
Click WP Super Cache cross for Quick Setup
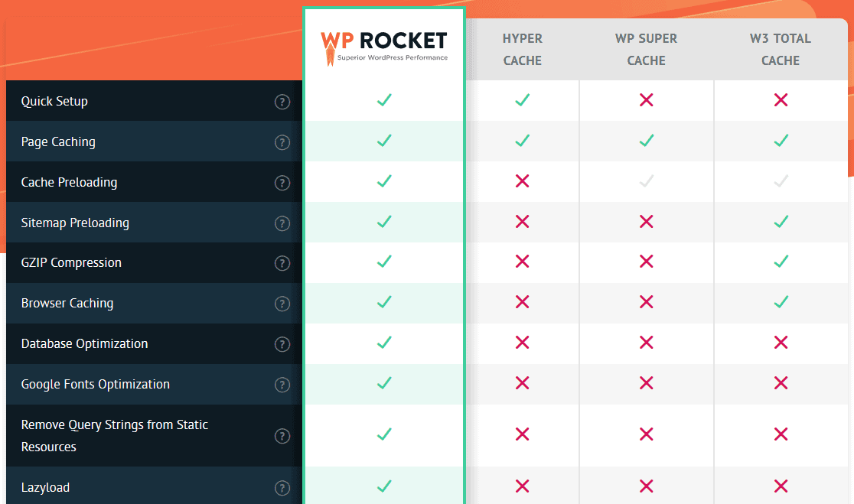pos(647,100)
